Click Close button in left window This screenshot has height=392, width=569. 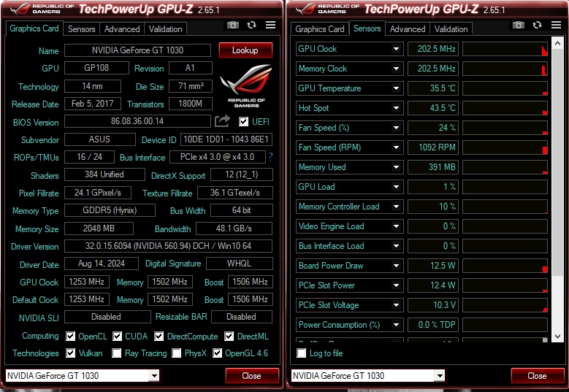click(252, 376)
